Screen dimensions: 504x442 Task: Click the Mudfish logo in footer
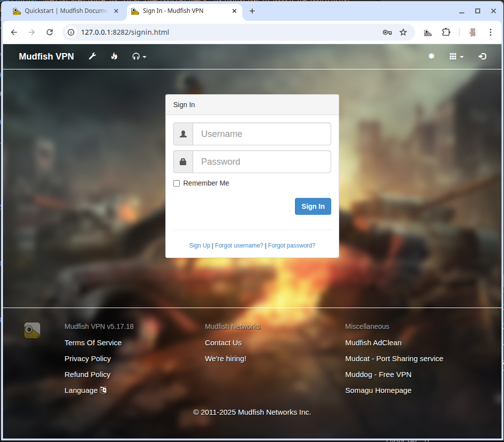click(x=32, y=330)
